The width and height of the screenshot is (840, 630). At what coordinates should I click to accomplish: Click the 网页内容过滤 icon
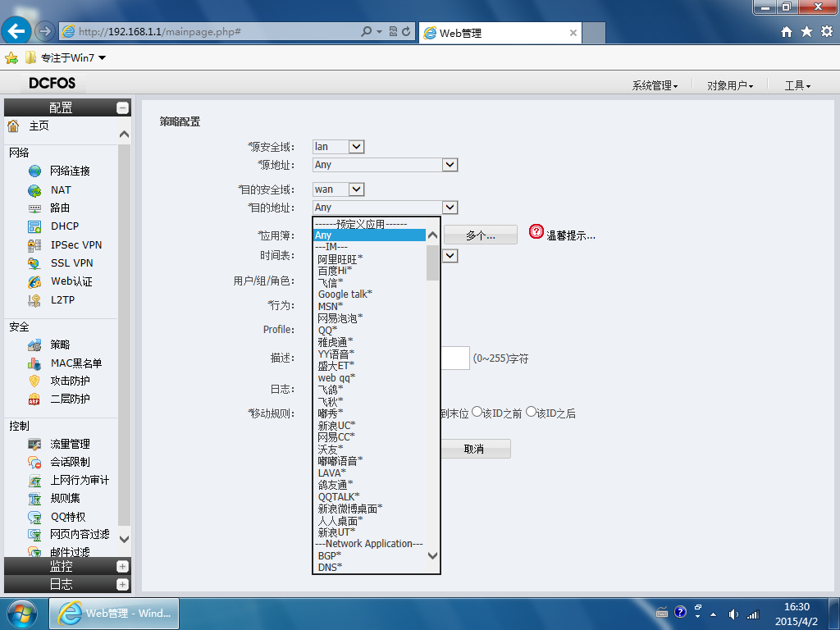[34, 535]
